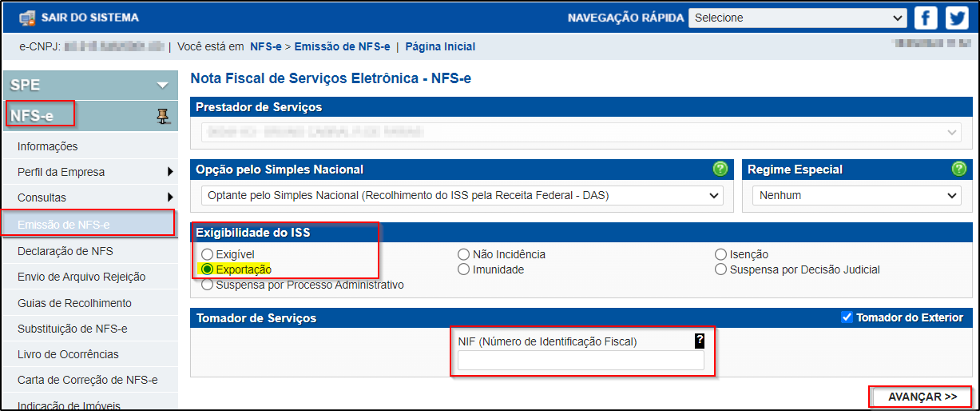The height and width of the screenshot is (411, 980).
Task: Click the Sair do Sistema icon
Action: click(x=27, y=18)
